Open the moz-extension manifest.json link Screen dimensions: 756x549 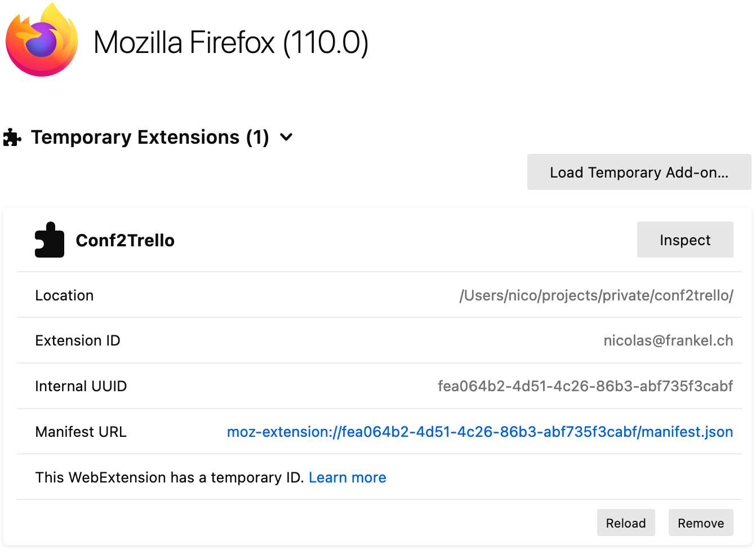click(479, 432)
